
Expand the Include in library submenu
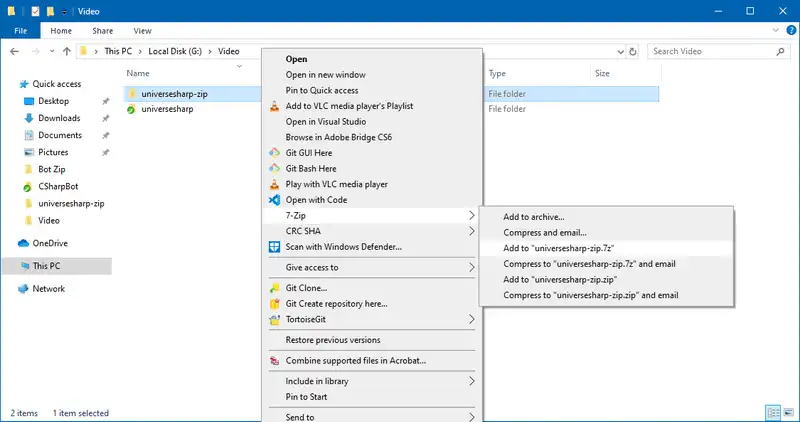tap(471, 381)
